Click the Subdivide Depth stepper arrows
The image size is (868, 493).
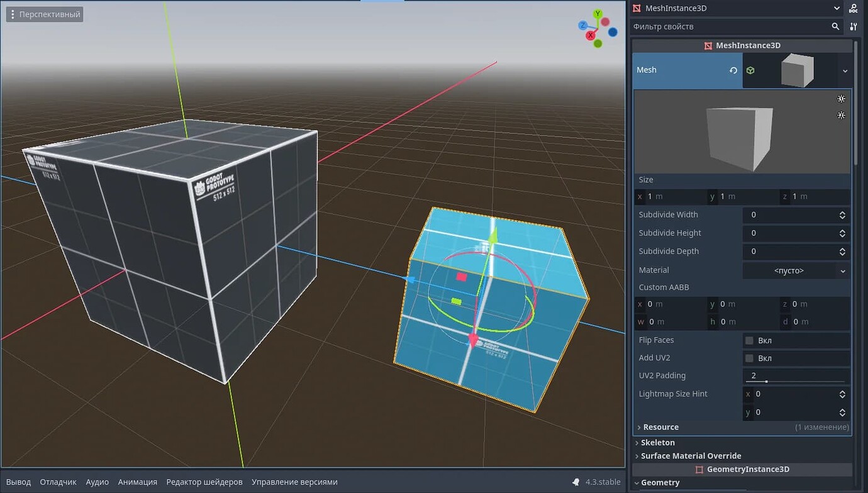pyautogui.click(x=842, y=252)
